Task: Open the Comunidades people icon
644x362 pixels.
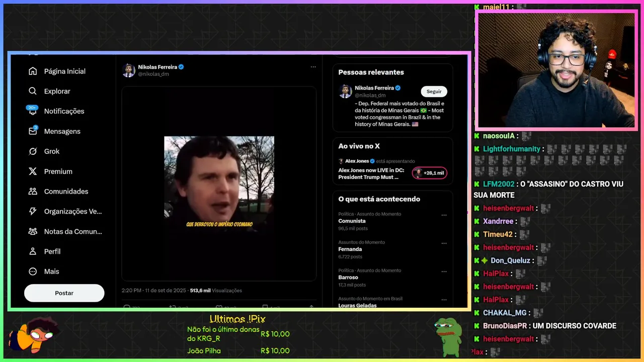Action: [x=33, y=192]
